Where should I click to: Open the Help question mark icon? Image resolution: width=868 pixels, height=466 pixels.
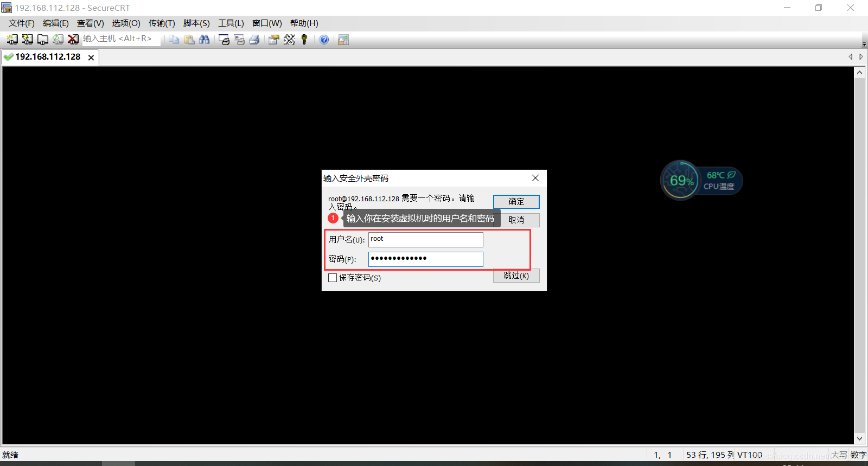pyautogui.click(x=324, y=40)
